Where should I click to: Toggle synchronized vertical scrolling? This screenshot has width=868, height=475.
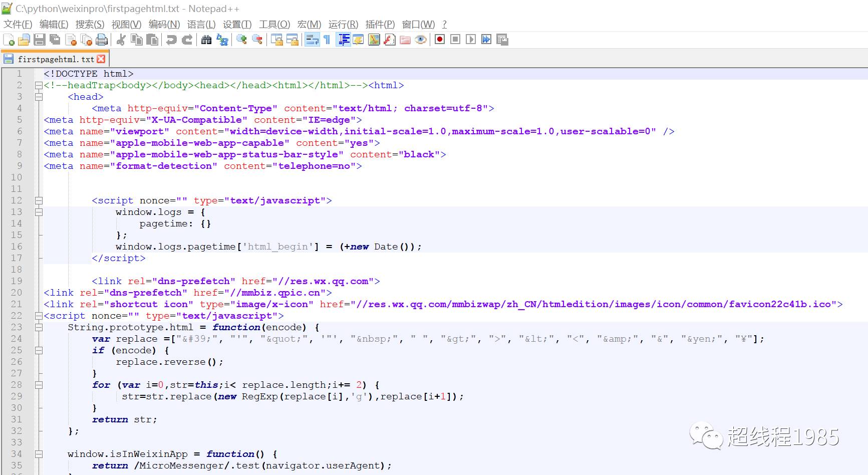click(276, 40)
